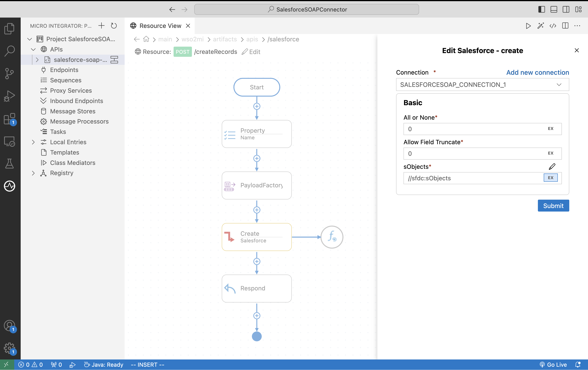Open Class Mediators tree item
This screenshot has width=588, height=370.
point(73,163)
